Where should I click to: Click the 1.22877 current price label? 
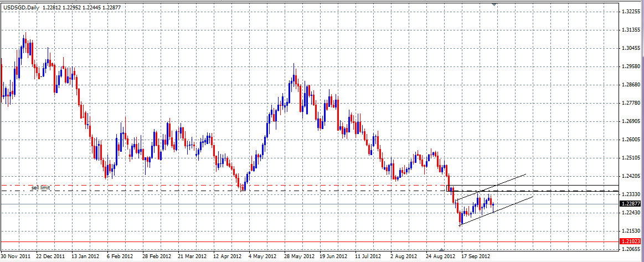(631, 204)
